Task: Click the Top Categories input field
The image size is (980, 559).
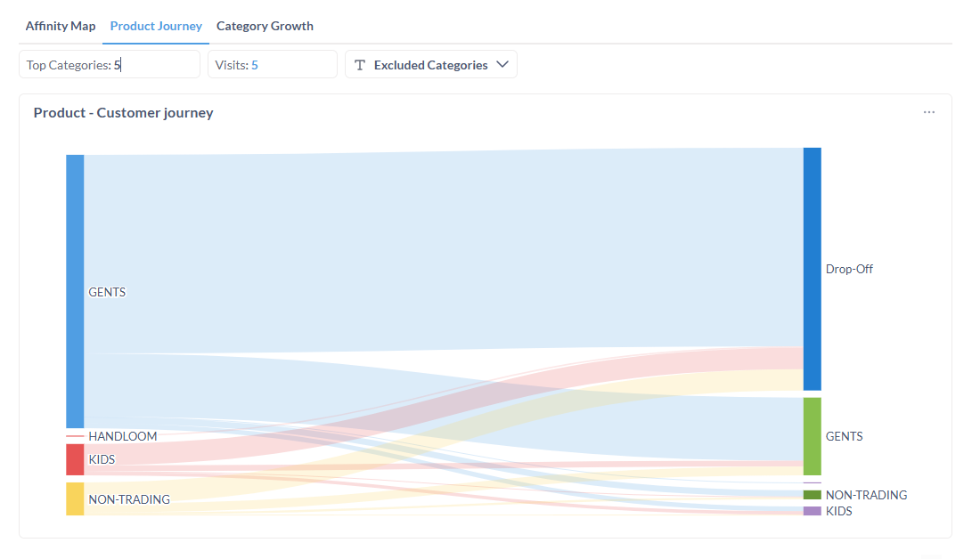Action: pyautogui.click(x=110, y=65)
